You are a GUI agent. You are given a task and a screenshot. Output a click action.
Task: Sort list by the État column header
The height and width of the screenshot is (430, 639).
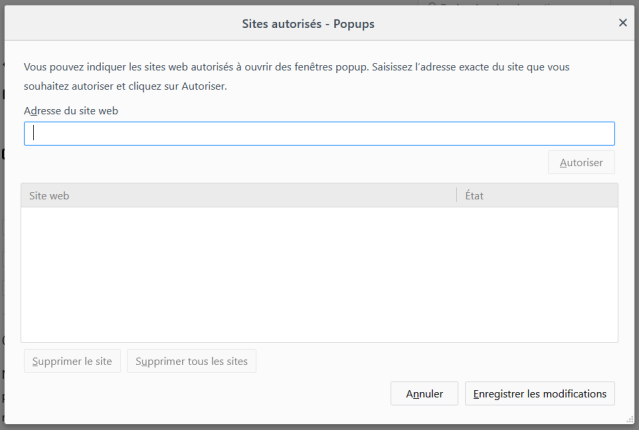pyautogui.click(x=537, y=196)
